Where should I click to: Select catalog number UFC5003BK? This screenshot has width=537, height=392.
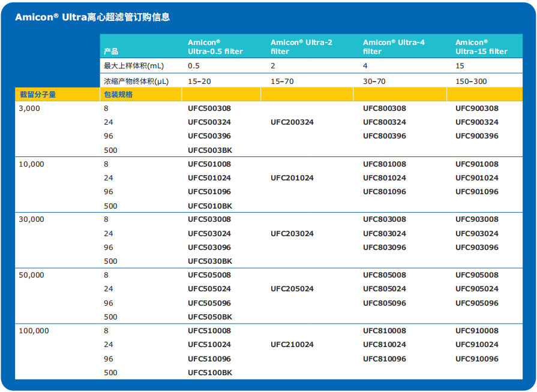click(210, 150)
